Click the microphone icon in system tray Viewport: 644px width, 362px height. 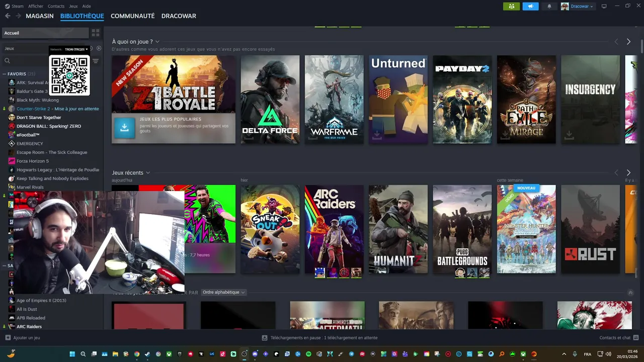point(575,354)
